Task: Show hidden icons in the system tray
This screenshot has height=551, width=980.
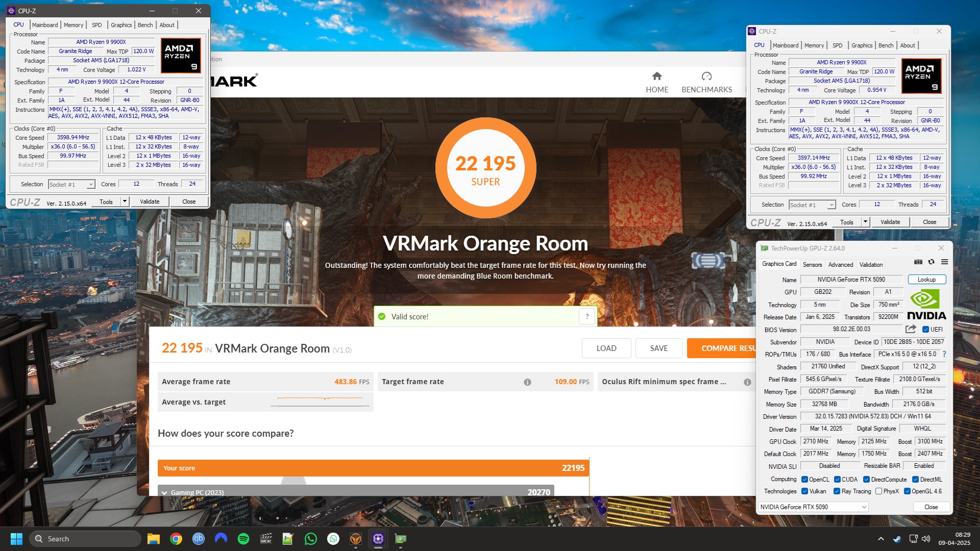Action: (x=880, y=539)
